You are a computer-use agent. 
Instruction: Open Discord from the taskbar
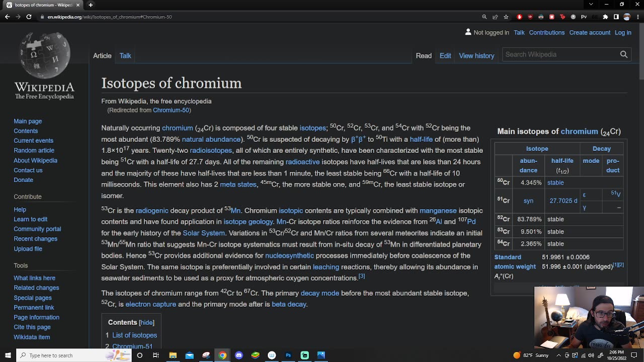(239, 355)
